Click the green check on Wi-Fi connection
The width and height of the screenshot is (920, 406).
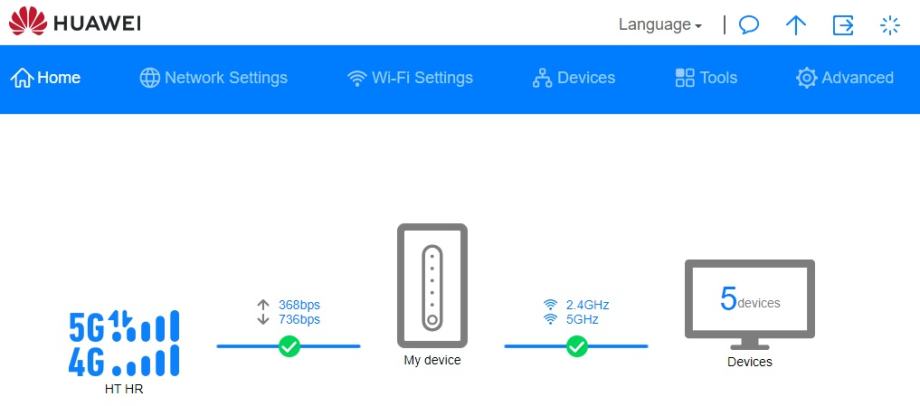tap(577, 346)
